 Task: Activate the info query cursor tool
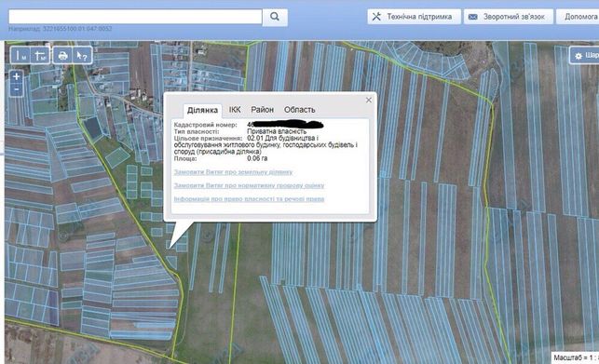82,56
